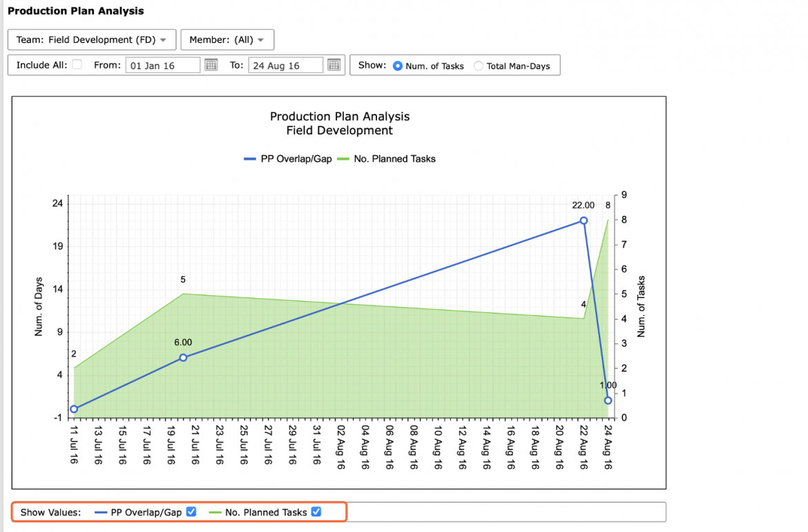
Task: Click the From date field 01 Jan 16
Action: coord(163,66)
